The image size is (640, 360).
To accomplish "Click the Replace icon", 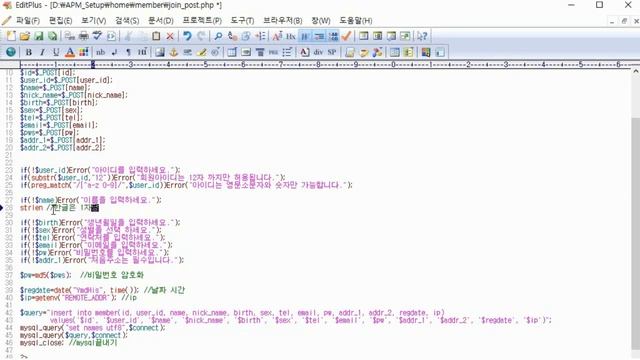I will 232,36.
